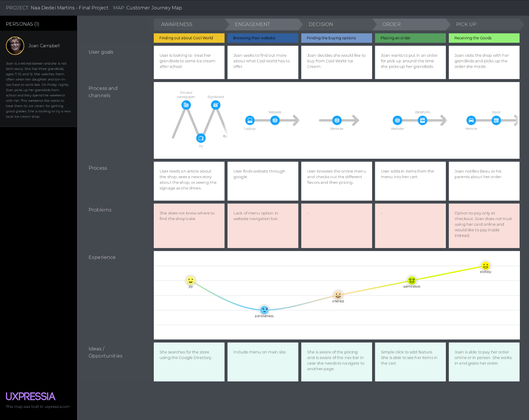Select light blue 'Finding the buying options' substage
The height and width of the screenshot is (420, 529).
337,38
